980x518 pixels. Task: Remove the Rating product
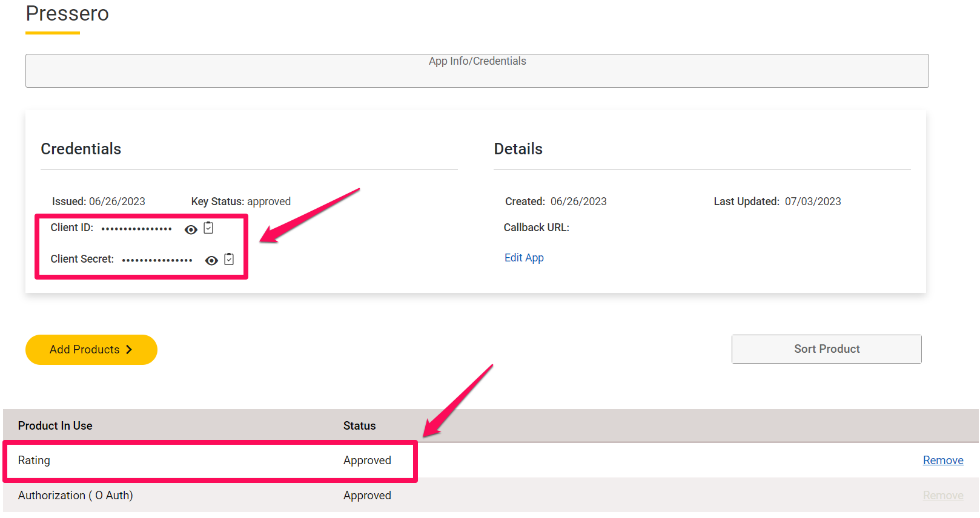click(943, 461)
